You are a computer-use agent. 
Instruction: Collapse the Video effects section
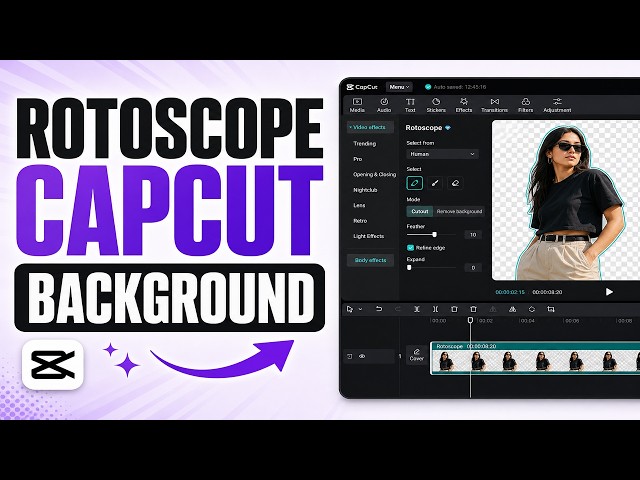point(370,127)
